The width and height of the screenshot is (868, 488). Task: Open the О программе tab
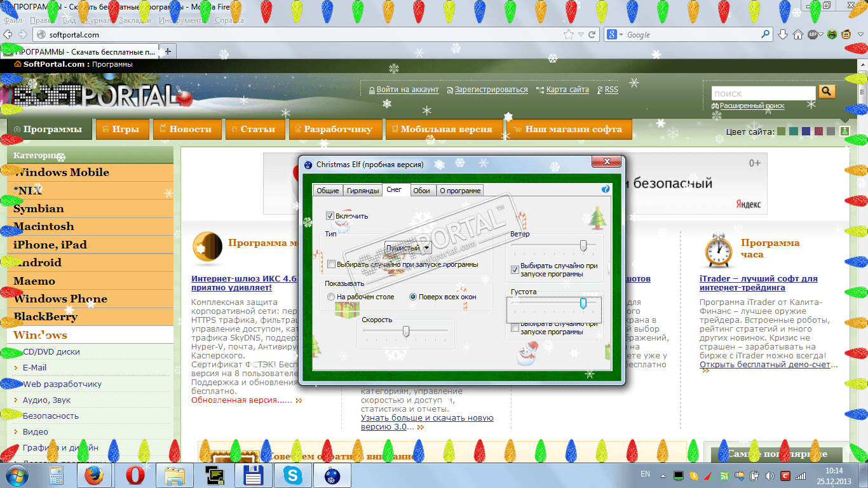coord(460,191)
